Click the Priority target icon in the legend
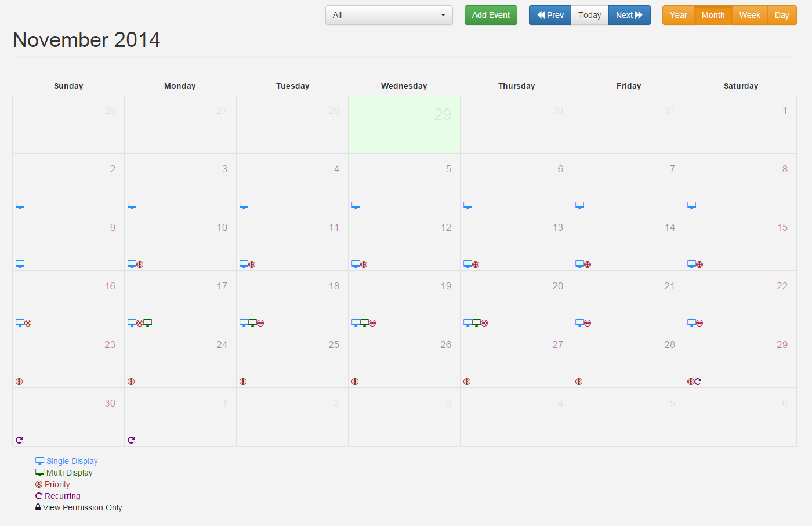The height and width of the screenshot is (526, 812). (39, 484)
